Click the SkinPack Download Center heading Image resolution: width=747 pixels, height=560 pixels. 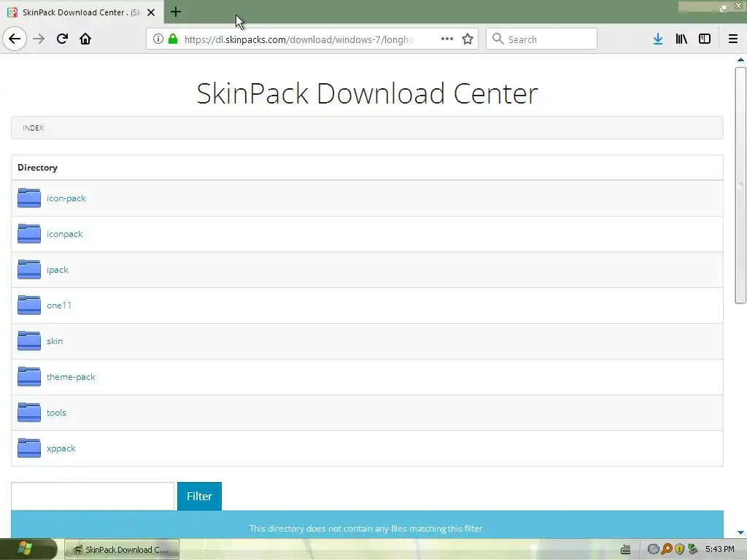(368, 93)
